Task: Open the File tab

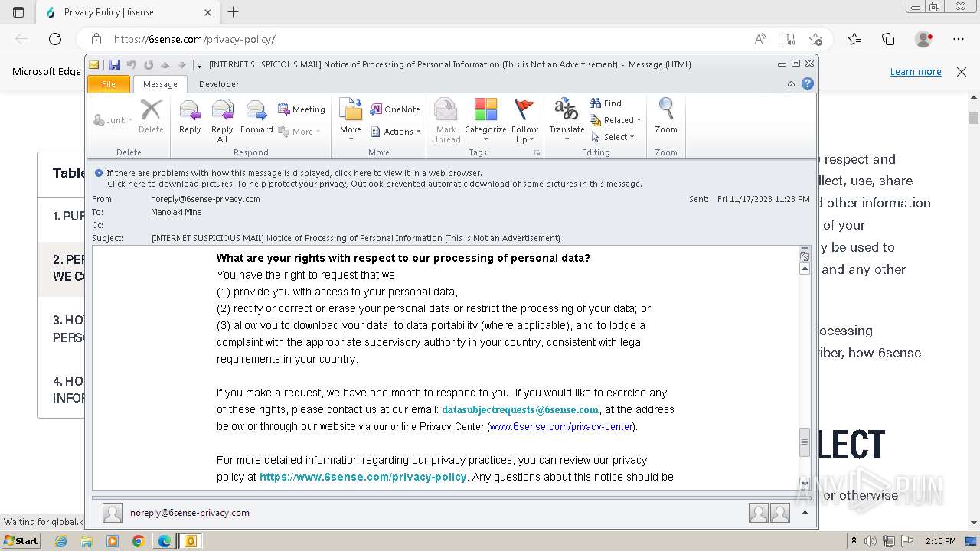Action: point(109,84)
